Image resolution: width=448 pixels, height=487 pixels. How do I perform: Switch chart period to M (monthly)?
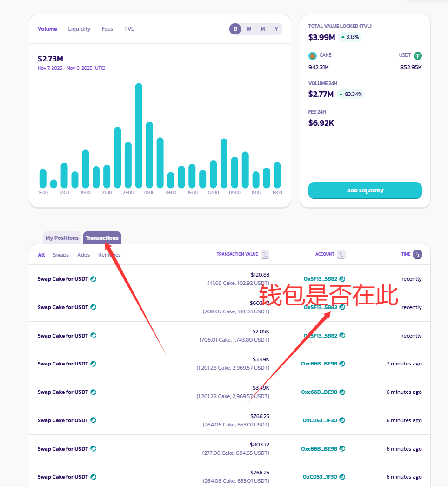[x=263, y=29]
